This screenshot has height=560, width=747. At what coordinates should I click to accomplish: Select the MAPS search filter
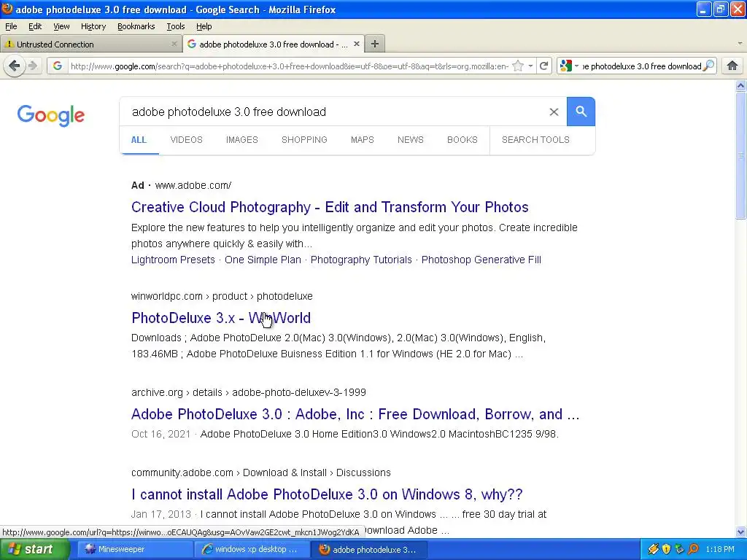pyautogui.click(x=363, y=139)
